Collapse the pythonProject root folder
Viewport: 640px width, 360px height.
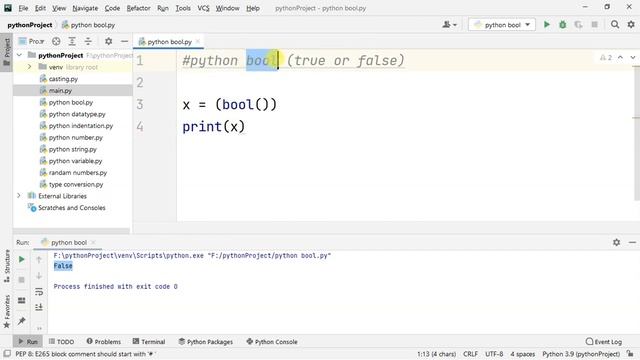tap(19, 55)
